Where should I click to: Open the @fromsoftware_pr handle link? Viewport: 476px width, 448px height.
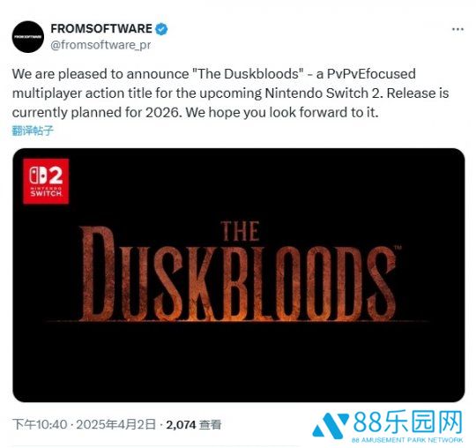pos(100,45)
